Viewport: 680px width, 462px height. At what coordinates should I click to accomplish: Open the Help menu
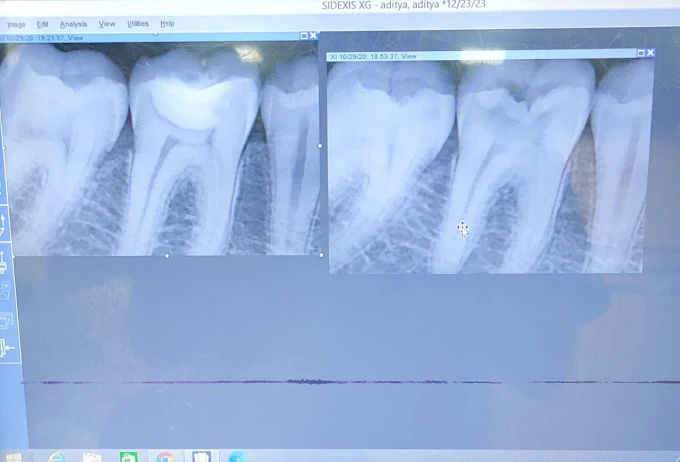[x=167, y=23]
